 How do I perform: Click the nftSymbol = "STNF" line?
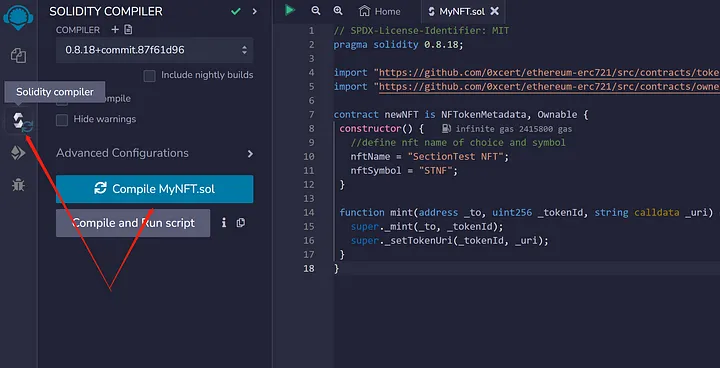tap(404, 170)
